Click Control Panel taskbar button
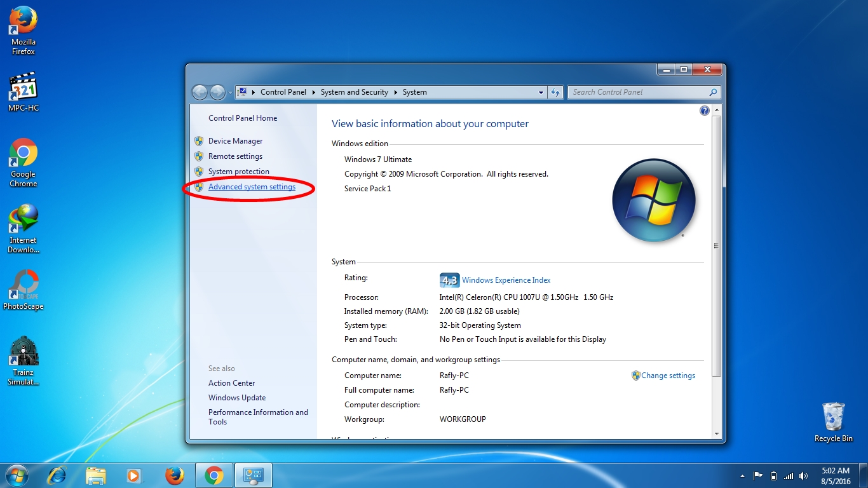The image size is (868, 488). 254,475
